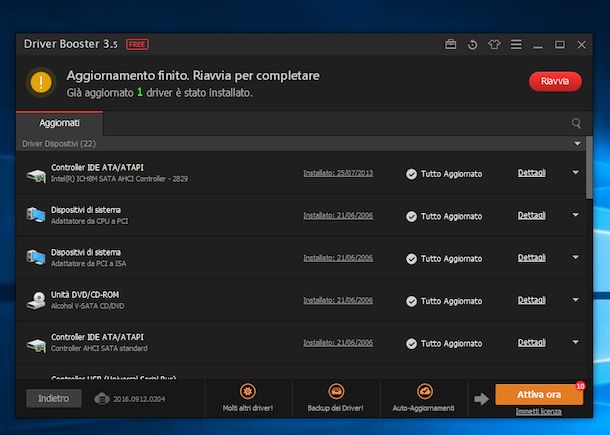Expand dropdown arrow for Adattatore da PCI a ISA
Image resolution: width=610 pixels, height=435 pixels.
coord(575,257)
